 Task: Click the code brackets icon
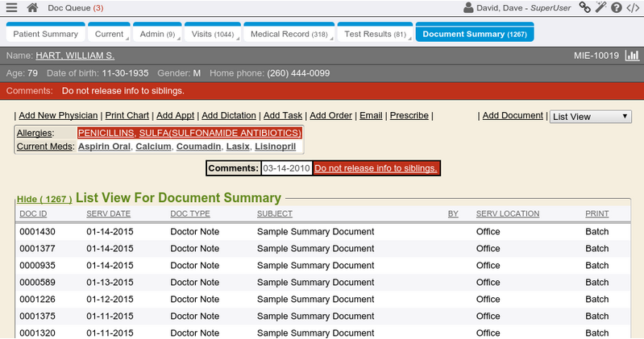633,8
